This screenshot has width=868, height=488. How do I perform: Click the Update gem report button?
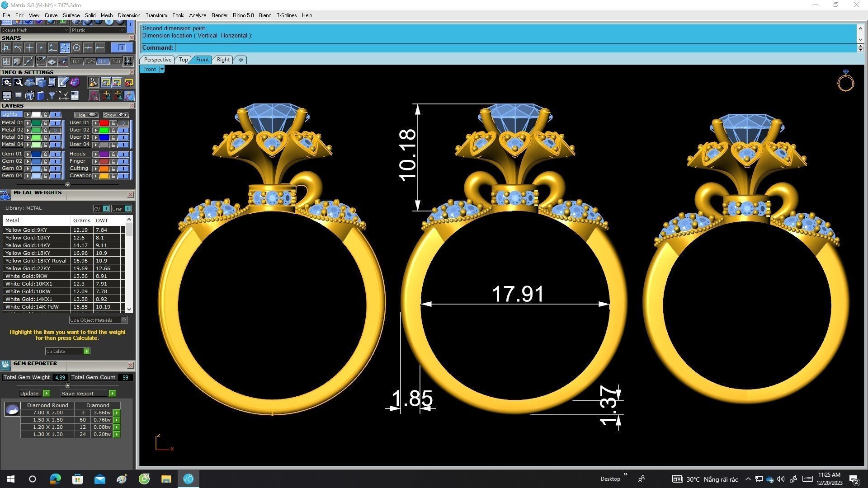pos(34,394)
